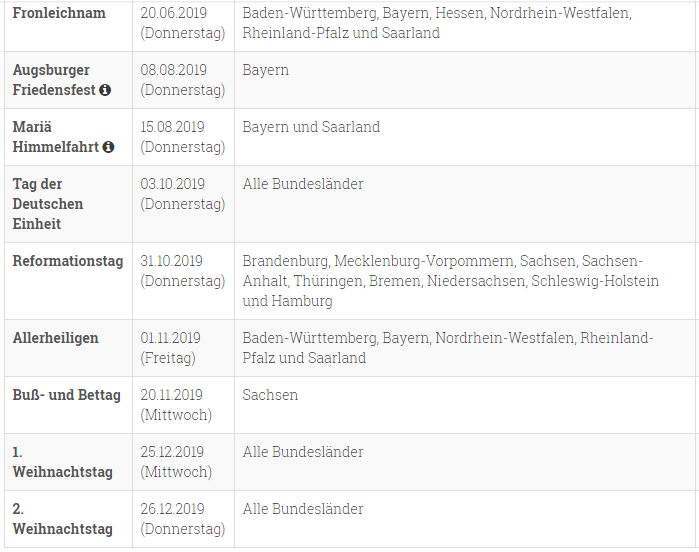Click info icon next to Augsburger Friedensfest
The width and height of the screenshot is (699, 552).
[105, 90]
